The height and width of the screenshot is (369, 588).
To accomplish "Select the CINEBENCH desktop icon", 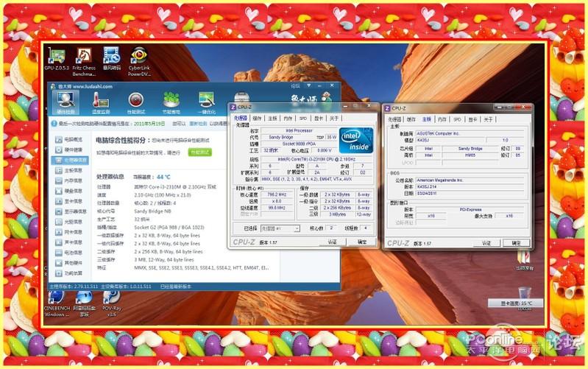I will point(57,304).
